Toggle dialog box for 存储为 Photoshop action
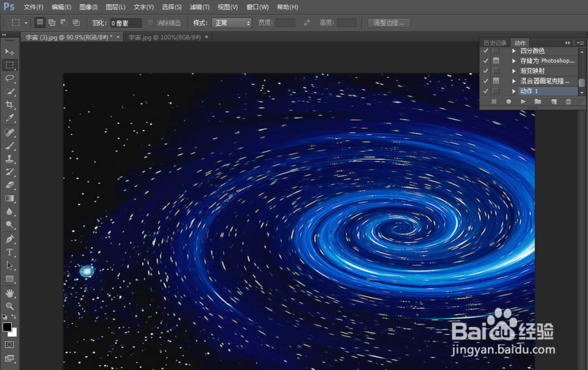 [496, 60]
